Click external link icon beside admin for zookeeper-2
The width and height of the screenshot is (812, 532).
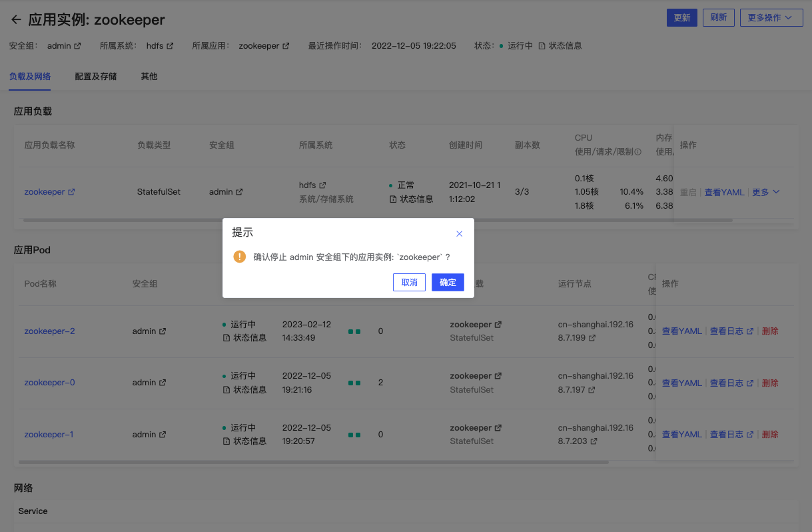pos(162,331)
